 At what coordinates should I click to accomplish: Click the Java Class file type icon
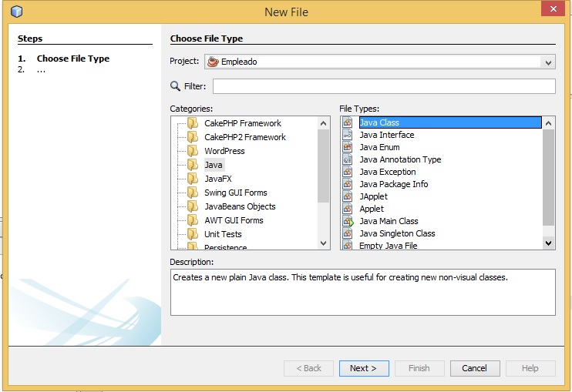347,122
